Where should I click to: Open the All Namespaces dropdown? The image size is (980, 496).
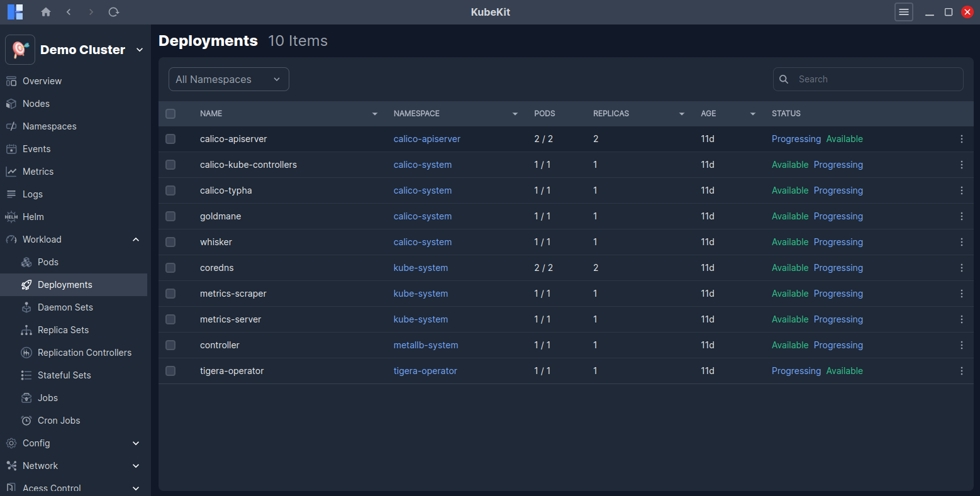point(228,79)
